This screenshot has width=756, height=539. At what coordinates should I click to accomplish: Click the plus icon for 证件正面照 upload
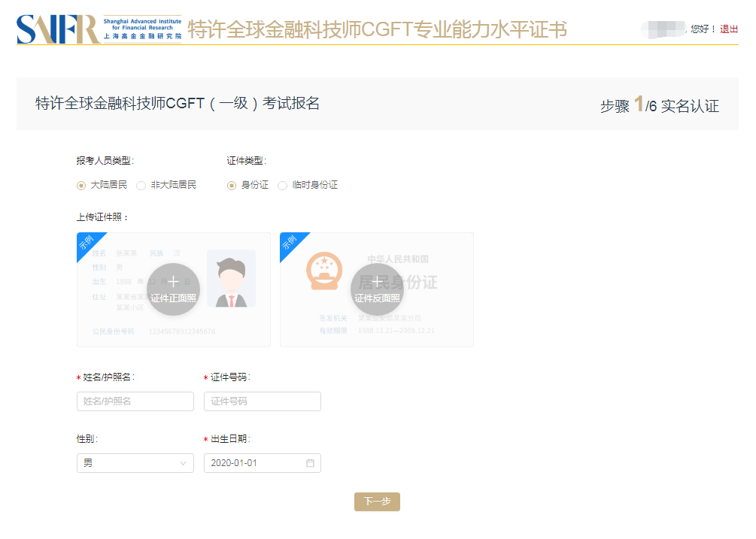pos(173,282)
